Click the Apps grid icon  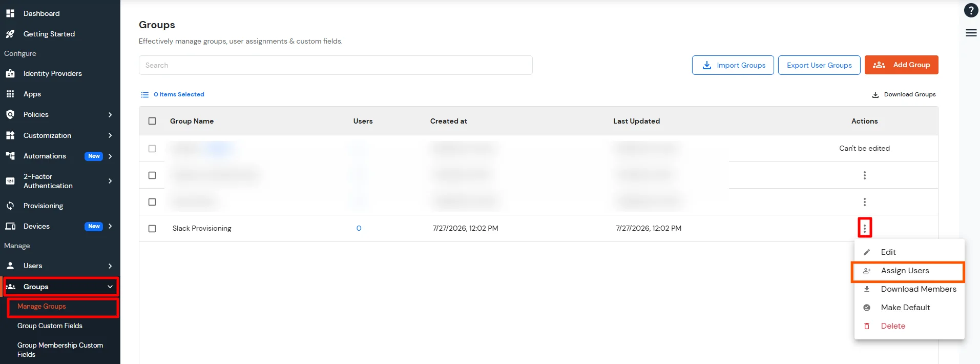click(x=10, y=94)
